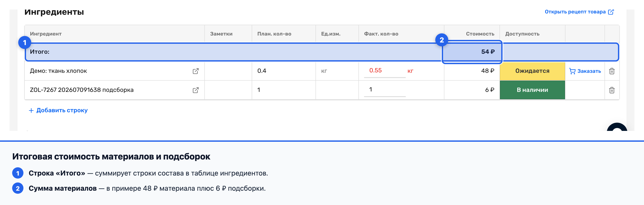Select the Итого total row

pos(322,52)
